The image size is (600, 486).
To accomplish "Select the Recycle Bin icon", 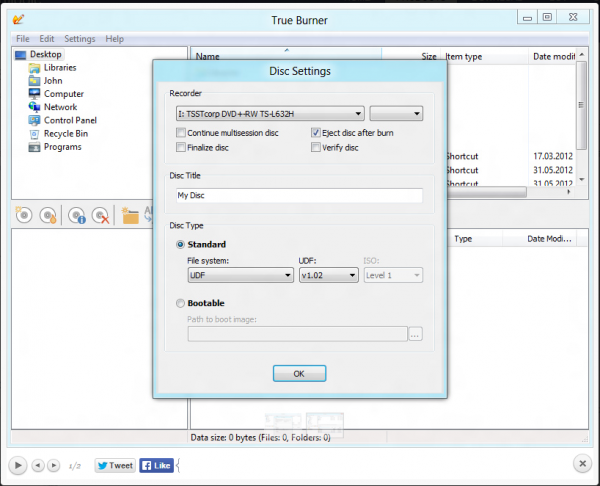I will 34,134.
